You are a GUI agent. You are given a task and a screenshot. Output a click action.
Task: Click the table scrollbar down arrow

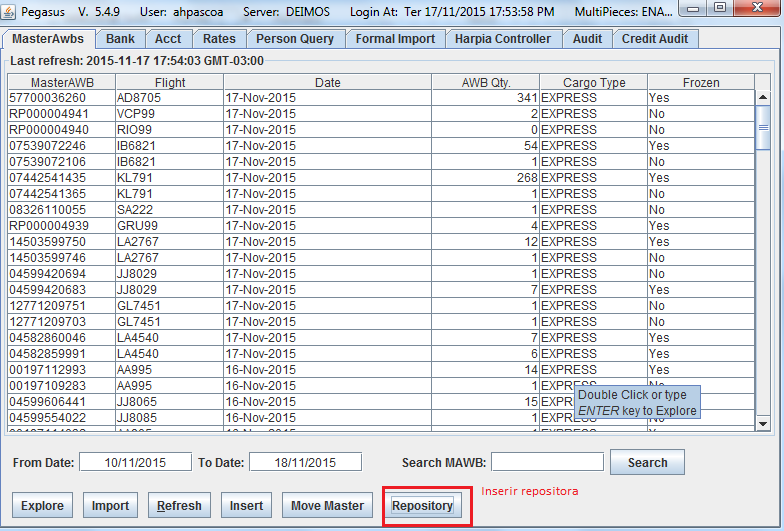point(763,424)
